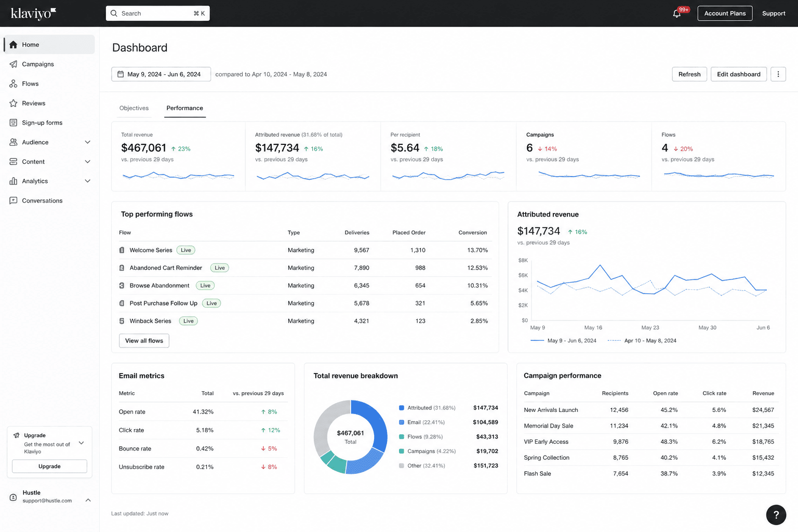This screenshot has width=798, height=532.
Task: Switch to the Objectives tab
Action: click(x=134, y=108)
